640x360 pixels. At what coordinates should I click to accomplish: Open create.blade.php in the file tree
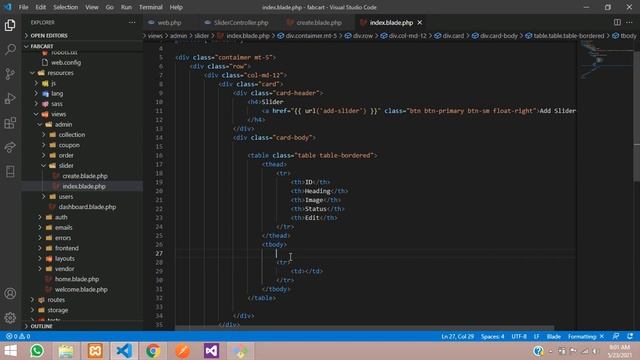(x=84, y=176)
